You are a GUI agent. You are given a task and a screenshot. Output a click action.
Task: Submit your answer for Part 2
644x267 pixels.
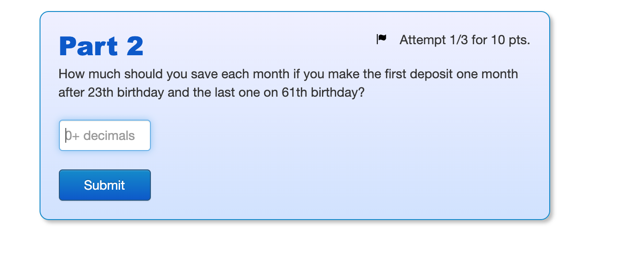tap(104, 185)
